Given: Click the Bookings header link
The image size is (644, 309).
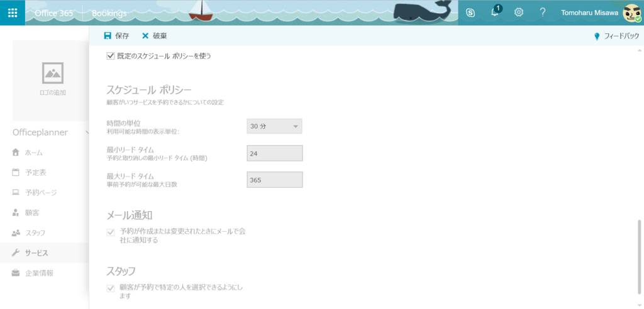Looking at the screenshot, I should pyautogui.click(x=109, y=13).
